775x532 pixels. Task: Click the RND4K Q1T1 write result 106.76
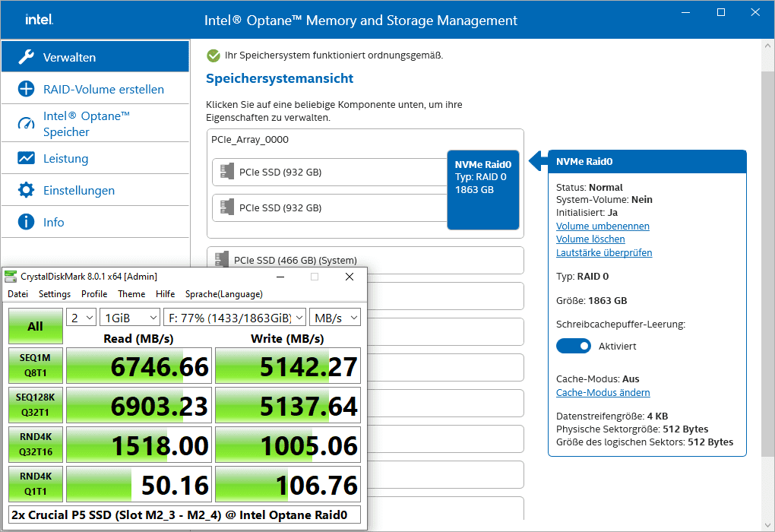pyautogui.click(x=288, y=485)
